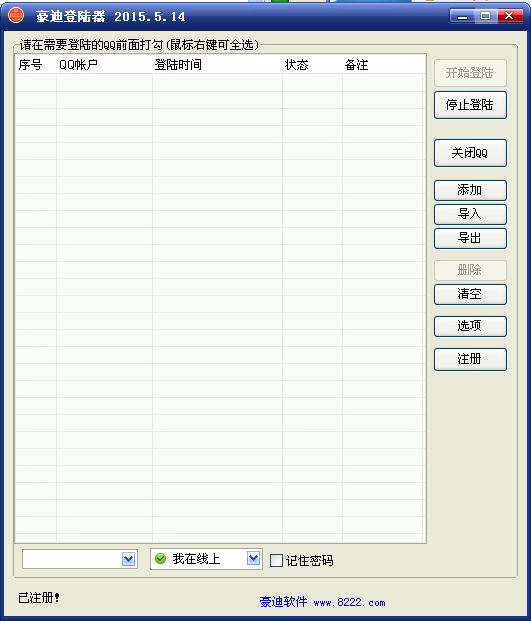This screenshot has width=531, height=621.
Task: Sort by 序号 column header
Action: (36, 65)
